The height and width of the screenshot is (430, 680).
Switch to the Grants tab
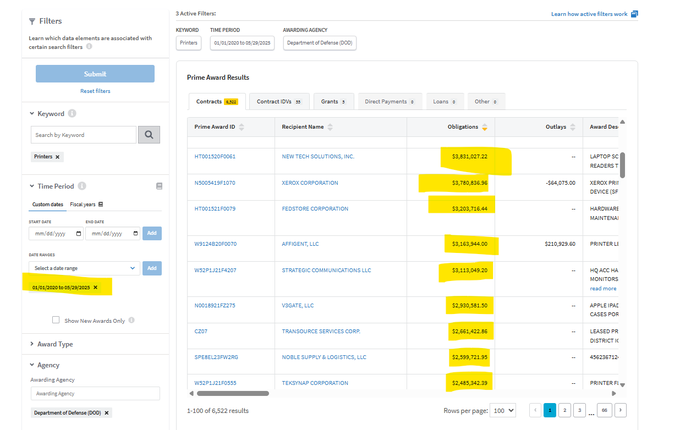(x=330, y=101)
